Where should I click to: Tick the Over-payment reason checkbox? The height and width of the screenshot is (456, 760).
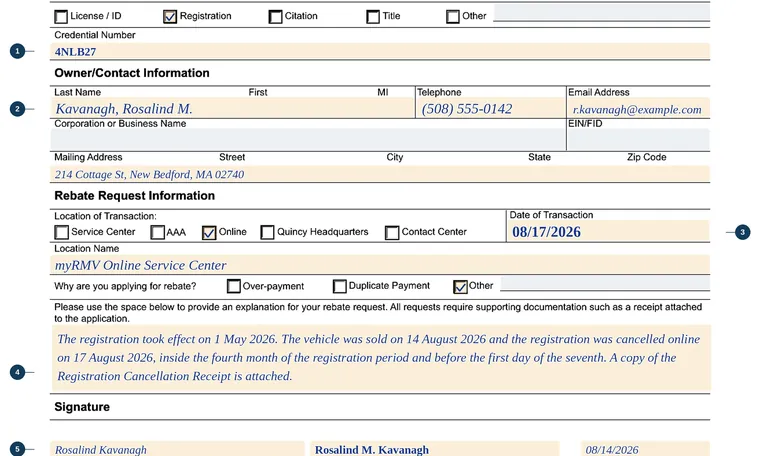[234, 286]
